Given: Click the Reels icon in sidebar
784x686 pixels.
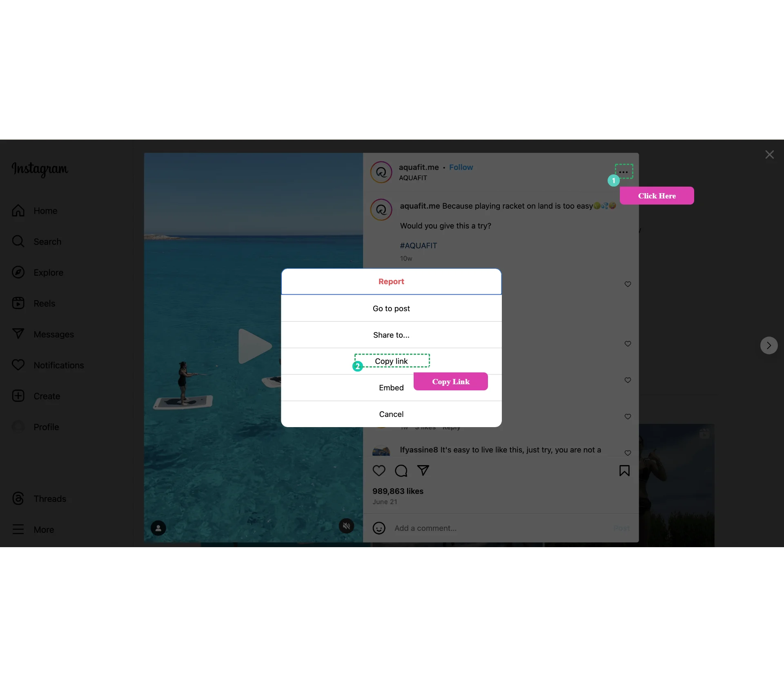Looking at the screenshot, I should coord(18,303).
